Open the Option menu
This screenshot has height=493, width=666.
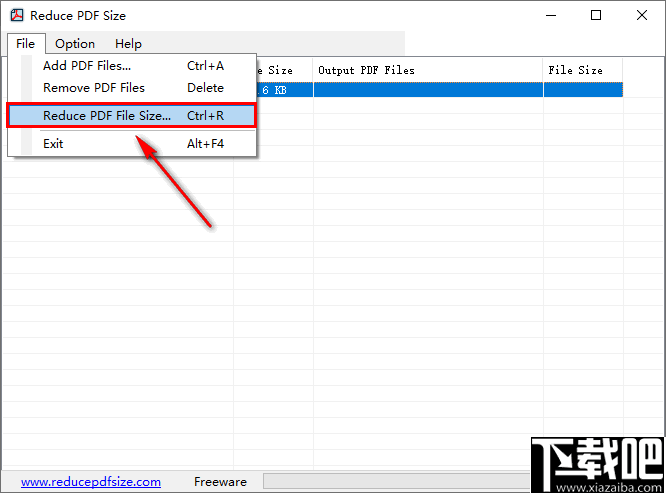pyautogui.click(x=75, y=44)
